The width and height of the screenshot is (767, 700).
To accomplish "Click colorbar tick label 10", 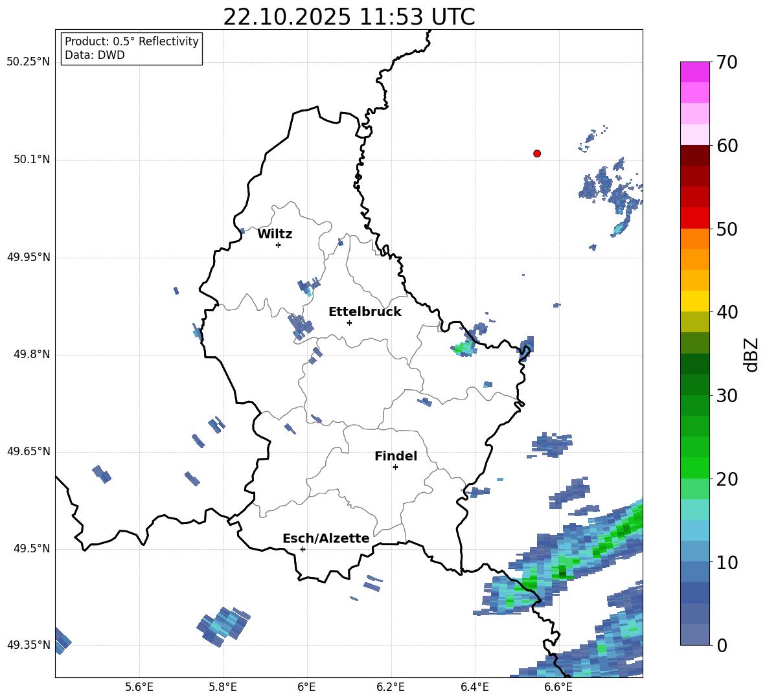I will click(727, 563).
